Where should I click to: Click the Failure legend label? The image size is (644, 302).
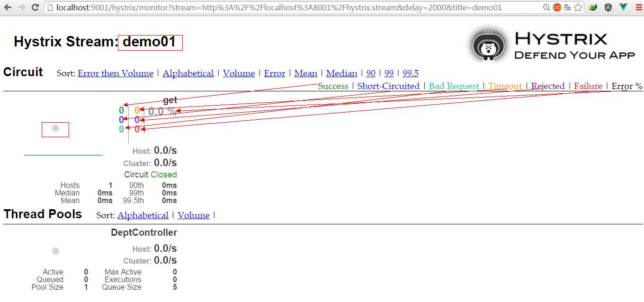click(x=588, y=86)
